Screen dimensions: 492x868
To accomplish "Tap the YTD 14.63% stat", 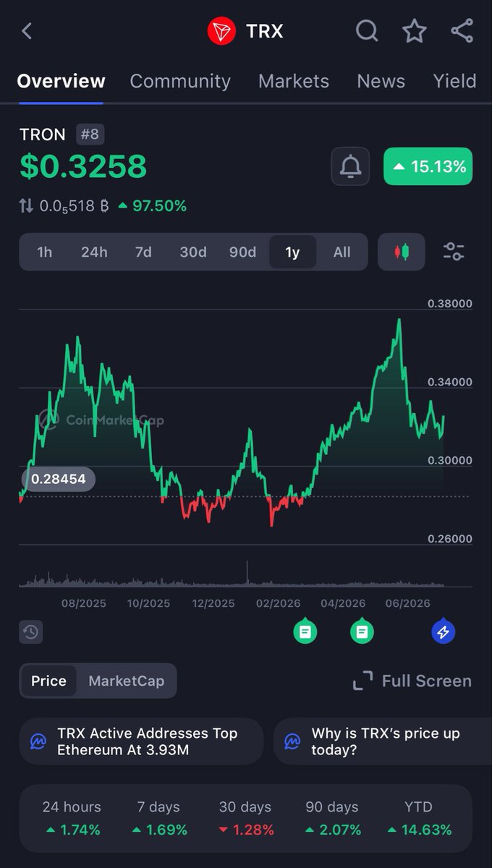I will pos(420,818).
